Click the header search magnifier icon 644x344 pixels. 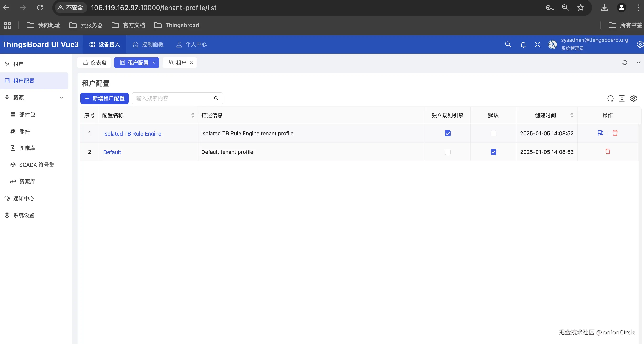(x=508, y=45)
